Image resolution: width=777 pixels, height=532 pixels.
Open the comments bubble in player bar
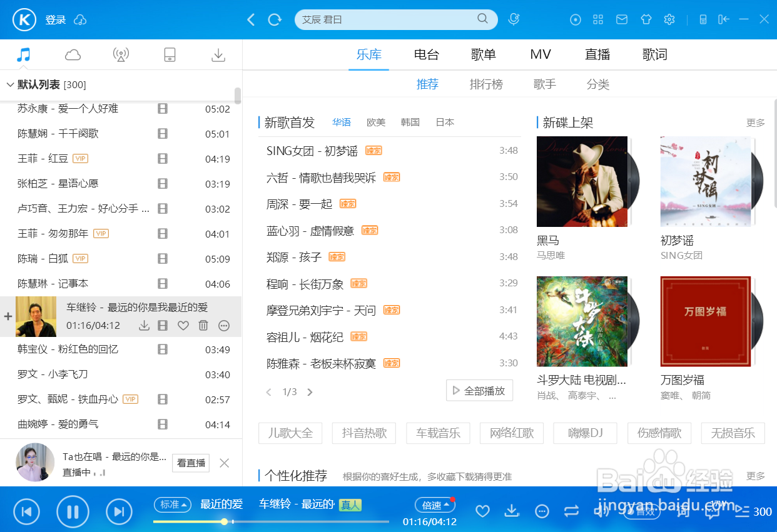[x=712, y=512]
